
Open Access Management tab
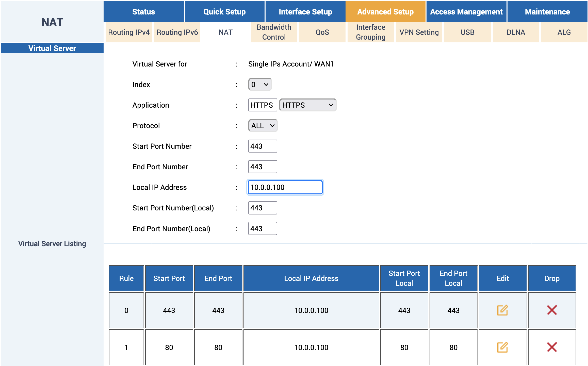pyautogui.click(x=466, y=12)
